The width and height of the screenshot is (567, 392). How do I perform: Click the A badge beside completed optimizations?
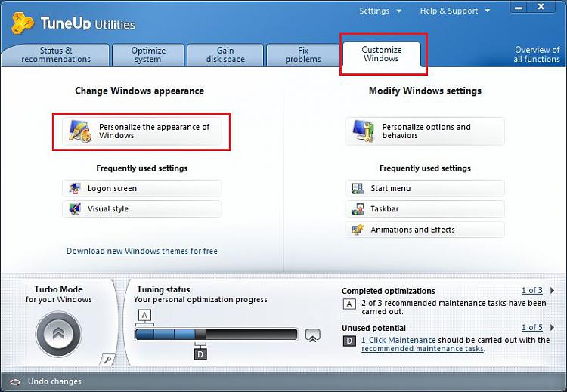pyautogui.click(x=349, y=304)
